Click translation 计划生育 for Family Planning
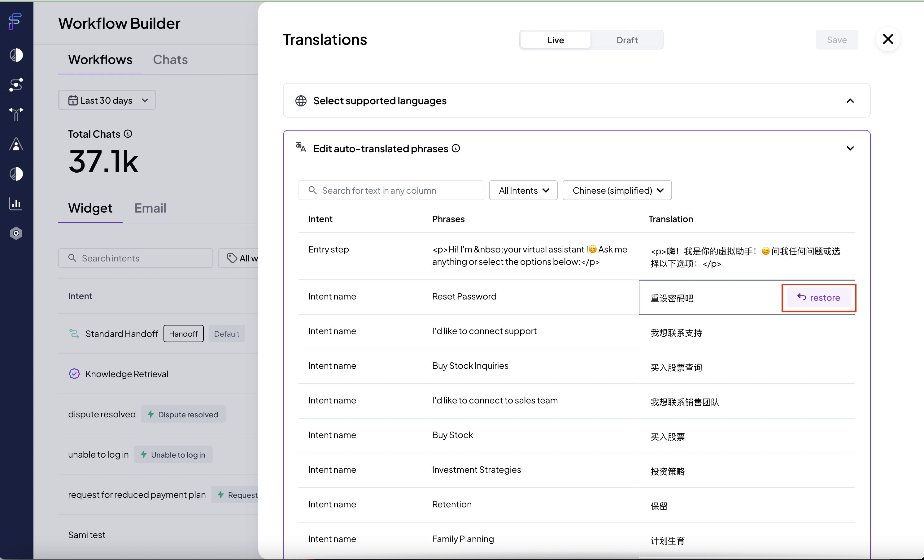The width and height of the screenshot is (924, 560). pos(668,541)
